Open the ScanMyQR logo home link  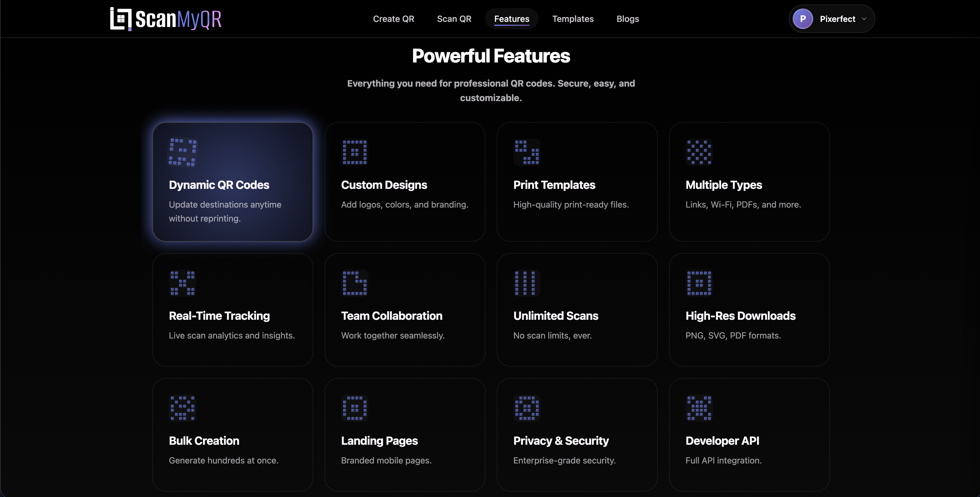pos(166,19)
